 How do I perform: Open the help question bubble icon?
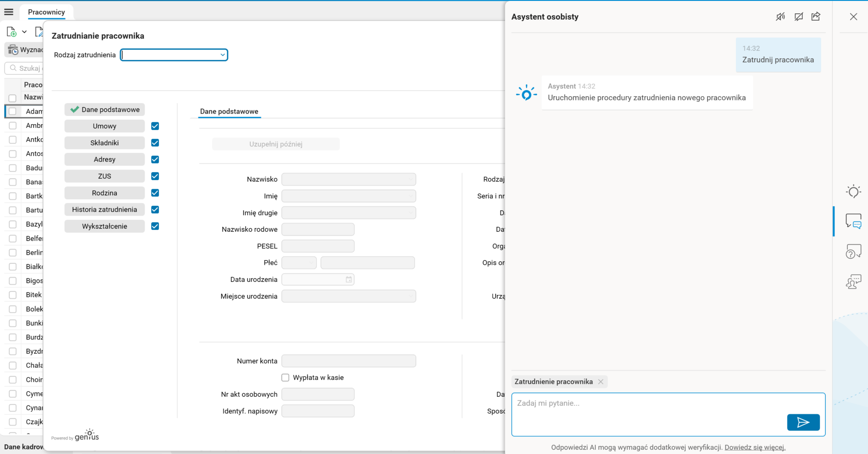click(853, 252)
